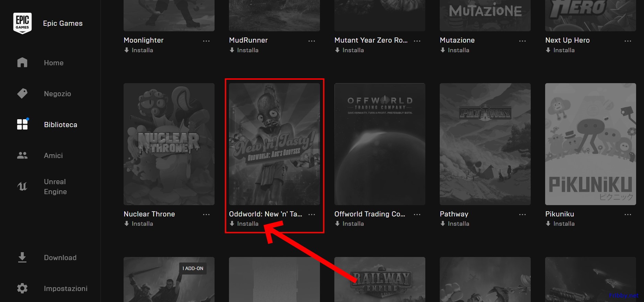The image size is (644, 302).
Task: Open the Amici friends section
Action: pyautogui.click(x=53, y=156)
